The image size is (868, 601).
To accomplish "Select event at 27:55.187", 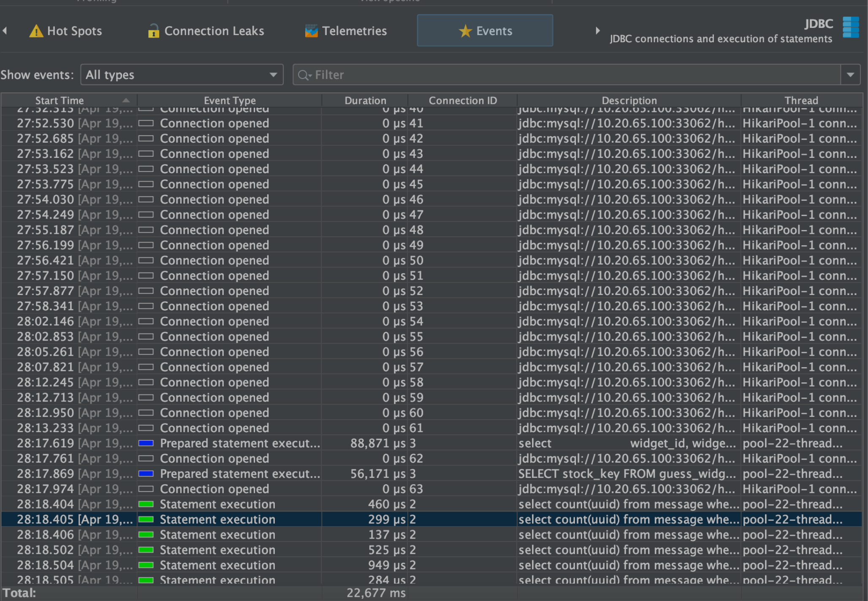I will (431, 230).
